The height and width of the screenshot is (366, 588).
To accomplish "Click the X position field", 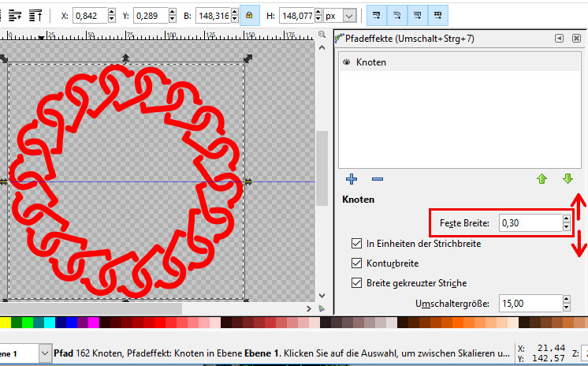I will coord(90,16).
